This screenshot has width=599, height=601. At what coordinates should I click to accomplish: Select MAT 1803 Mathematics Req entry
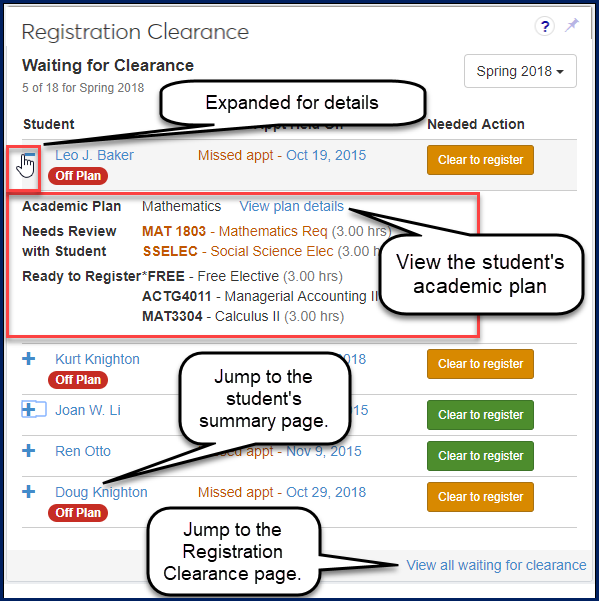pos(267,231)
